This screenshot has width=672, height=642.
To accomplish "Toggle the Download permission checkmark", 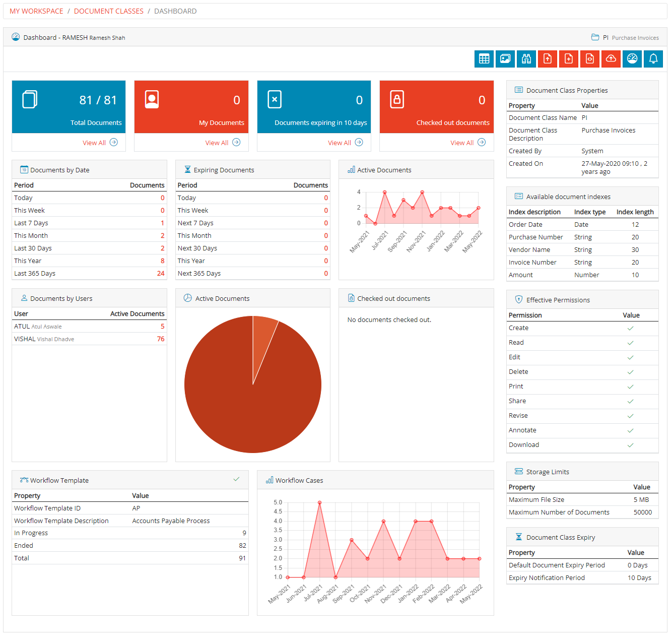I will [x=630, y=445].
